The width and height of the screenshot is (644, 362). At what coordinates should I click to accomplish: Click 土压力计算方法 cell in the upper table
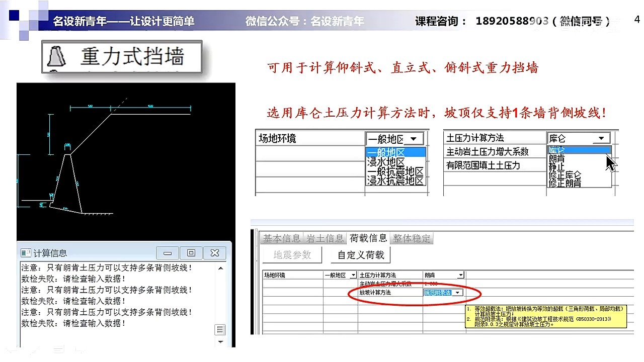click(x=495, y=138)
